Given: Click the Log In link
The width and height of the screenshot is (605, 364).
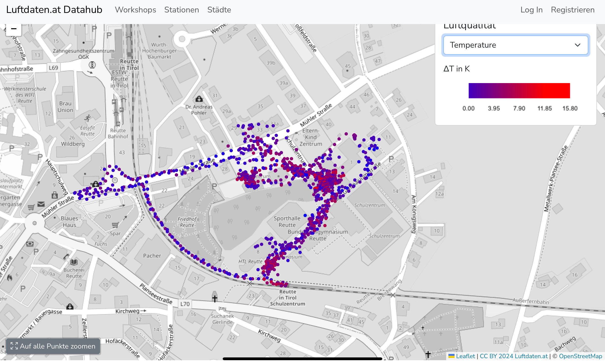Looking at the screenshot, I should [531, 10].
